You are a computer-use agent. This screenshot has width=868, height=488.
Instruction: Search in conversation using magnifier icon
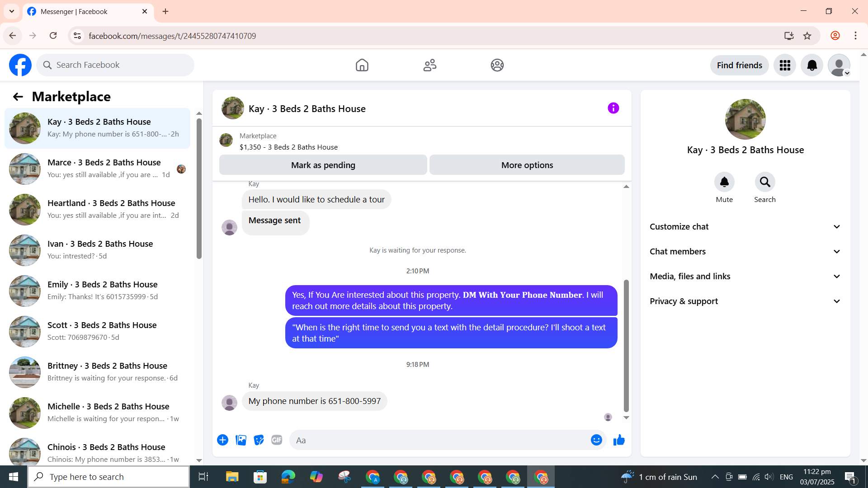click(x=764, y=182)
